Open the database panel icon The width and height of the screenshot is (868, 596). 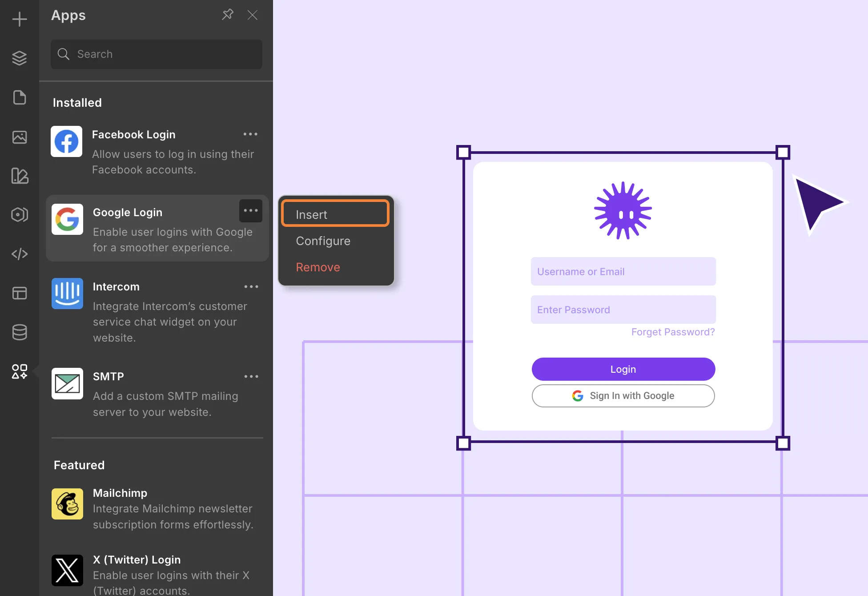click(x=20, y=332)
